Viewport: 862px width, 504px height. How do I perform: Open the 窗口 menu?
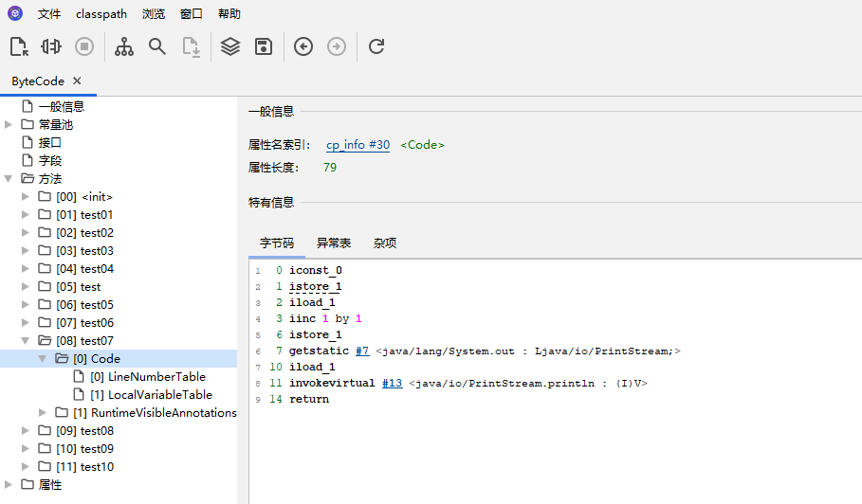point(192,13)
